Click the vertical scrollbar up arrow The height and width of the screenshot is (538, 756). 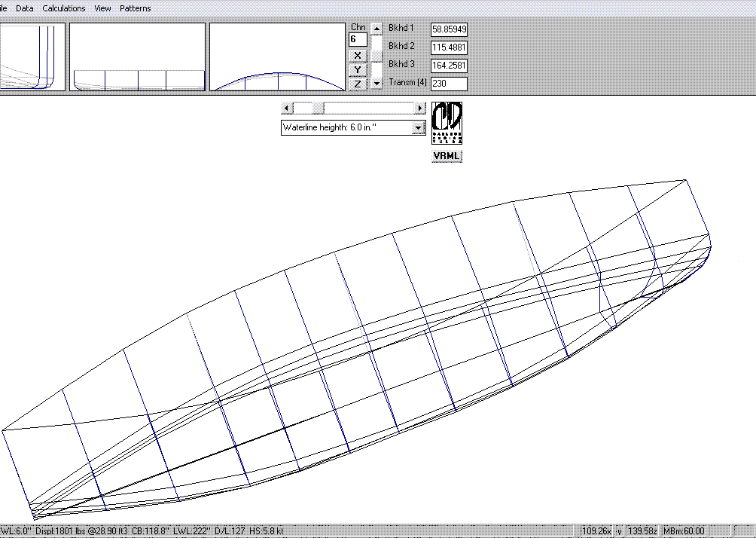tap(377, 29)
